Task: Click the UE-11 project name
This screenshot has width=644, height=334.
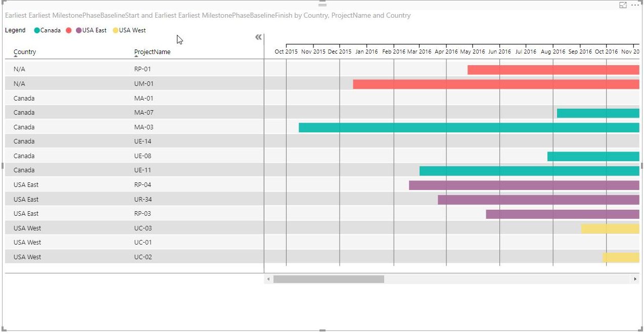Action: point(143,170)
